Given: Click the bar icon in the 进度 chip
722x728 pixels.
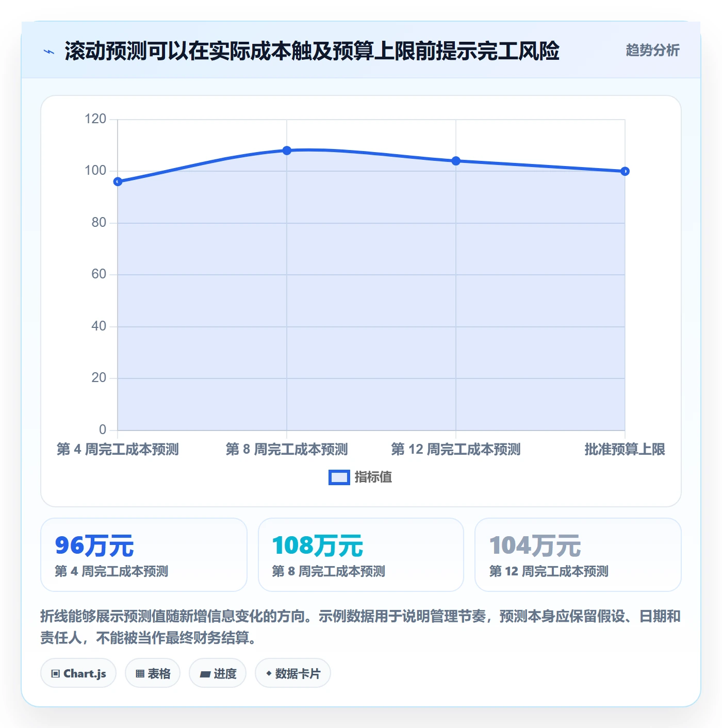Looking at the screenshot, I should pos(205,674).
